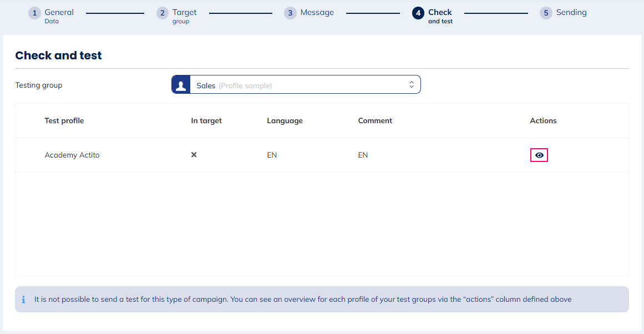Viewport: 644px width, 334px height.
Task: Click the profile silhouette icon in Testing group field
Action: [x=181, y=85]
